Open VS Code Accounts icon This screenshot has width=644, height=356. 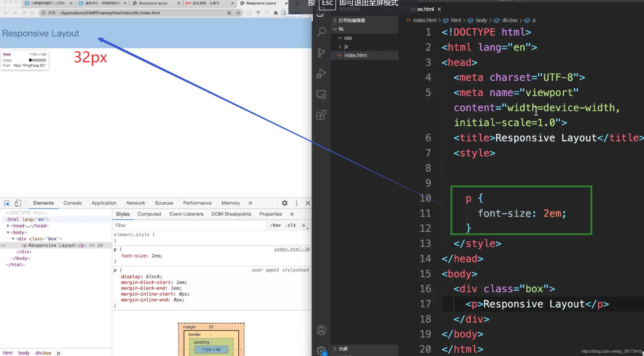click(x=321, y=330)
